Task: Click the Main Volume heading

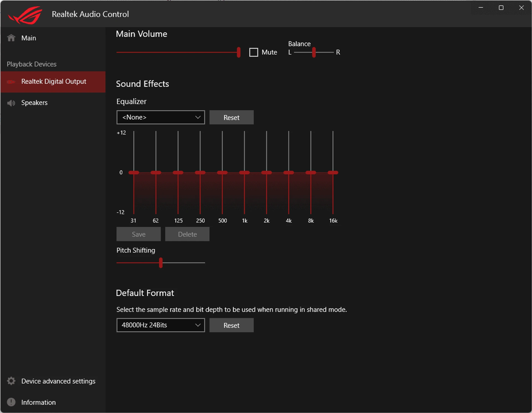Action: pos(142,34)
